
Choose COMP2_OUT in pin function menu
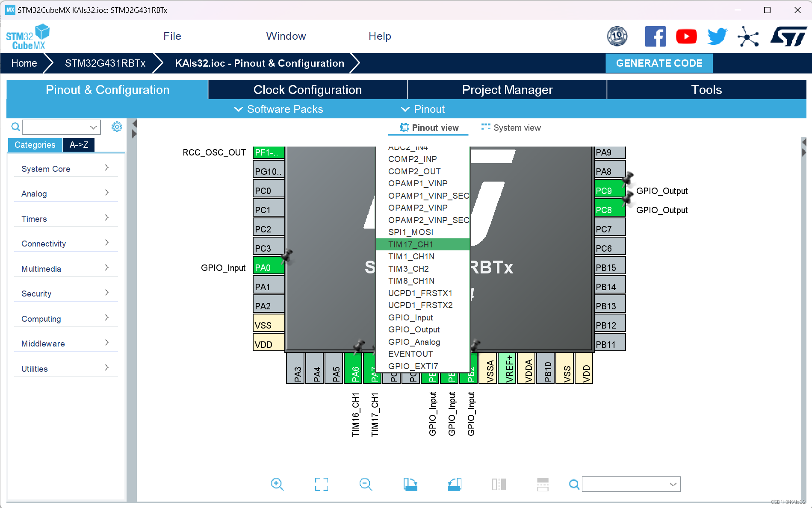tap(422, 171)
